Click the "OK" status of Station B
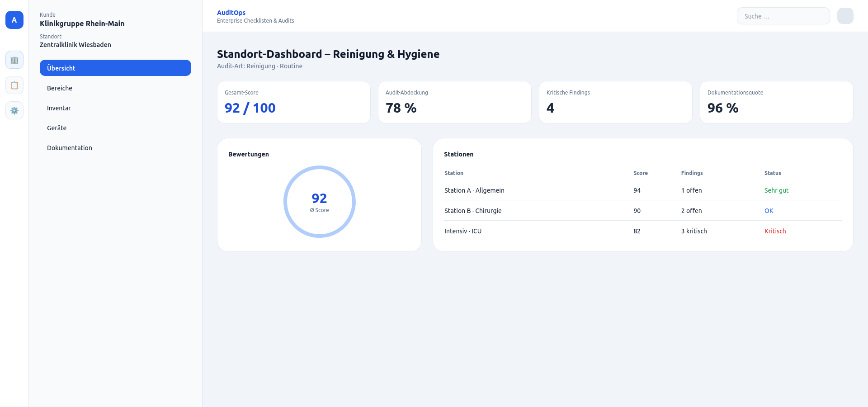 769,211
